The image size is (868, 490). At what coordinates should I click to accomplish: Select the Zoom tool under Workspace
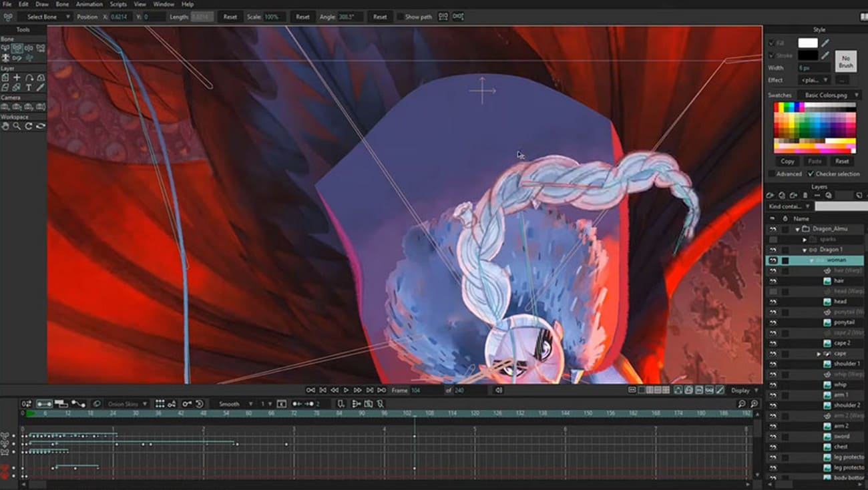(x=17, y=124)
